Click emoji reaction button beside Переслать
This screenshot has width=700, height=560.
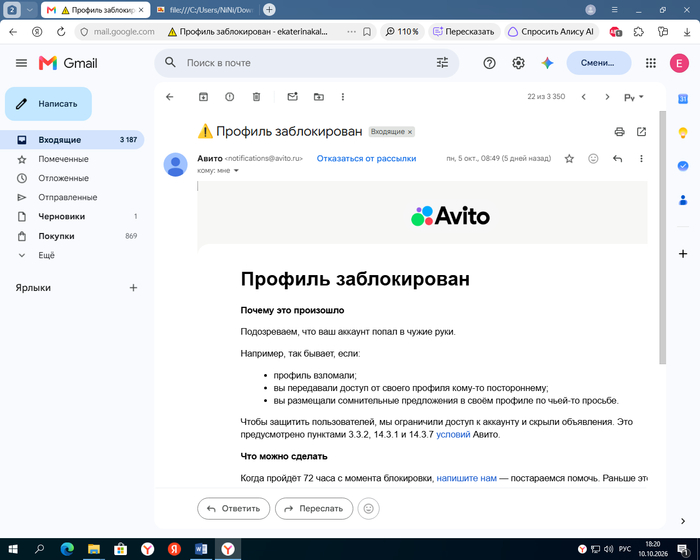pyautogui.click(x=368, y=509)
